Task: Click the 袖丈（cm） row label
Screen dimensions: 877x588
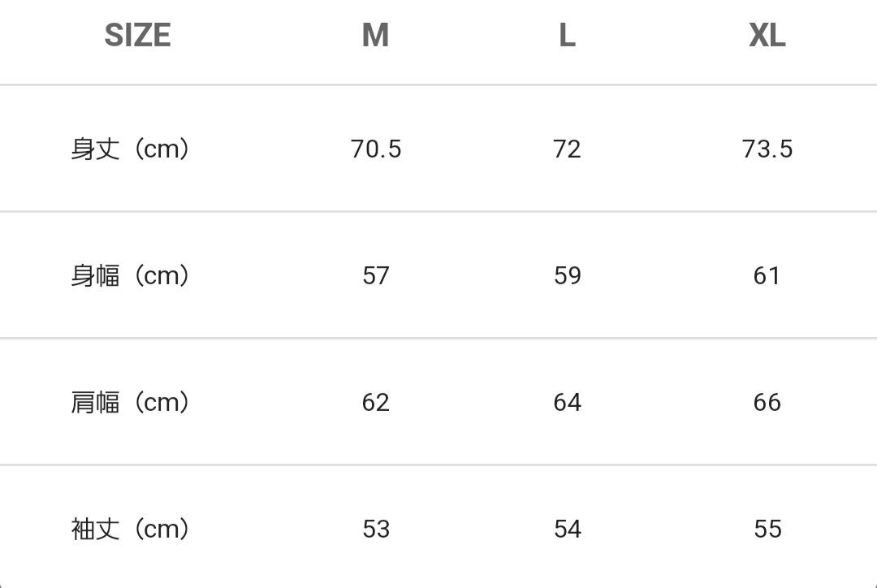Action: click(131, 530)
